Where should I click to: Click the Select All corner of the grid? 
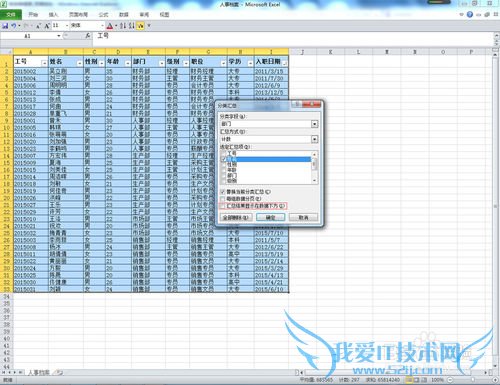tap(7, 52)
